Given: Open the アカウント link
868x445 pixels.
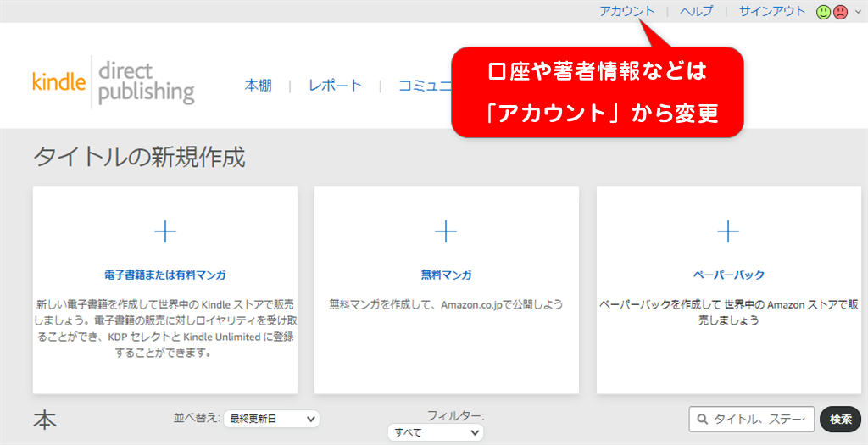Looking at the screenshot, I should (x=627, y=11).
